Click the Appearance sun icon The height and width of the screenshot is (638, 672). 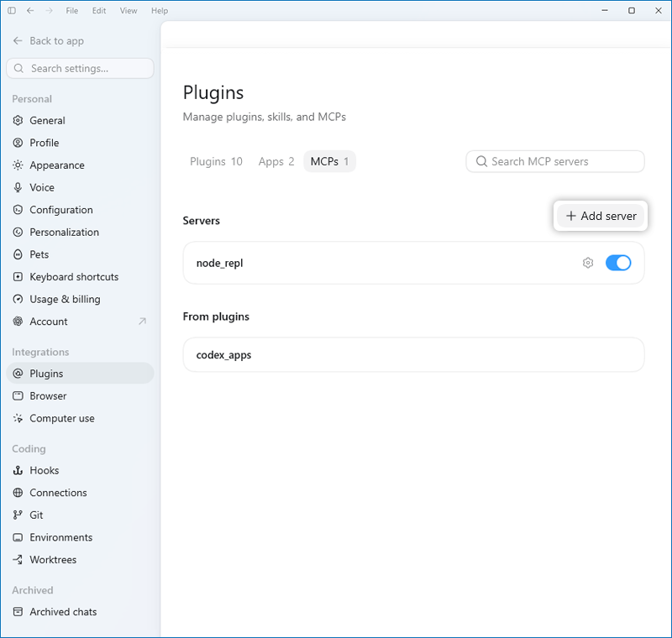pos(18,165)
